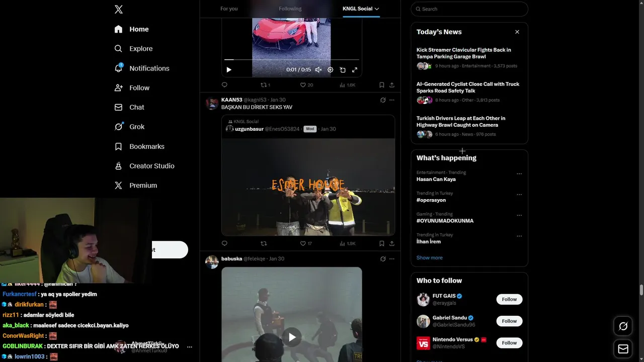Open the quoted uzgunbasur post video

click(x=308, y=187)
